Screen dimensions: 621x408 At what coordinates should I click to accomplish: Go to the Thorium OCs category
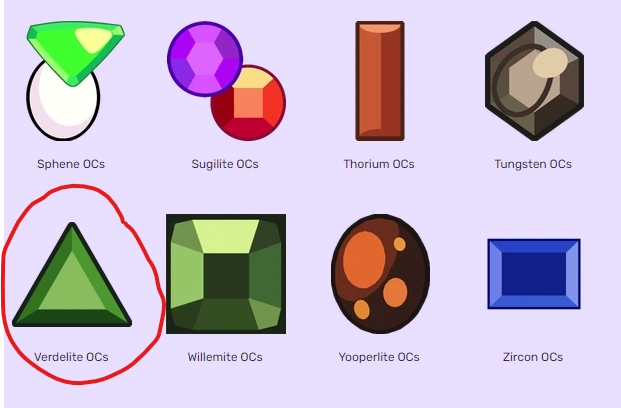379,164
